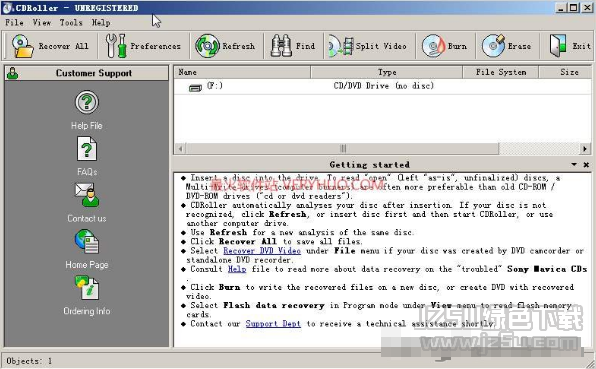This screenshot has height=369, width=596.
Task: Open Preferences from the toolbar
Action: (x=144, y=46)
